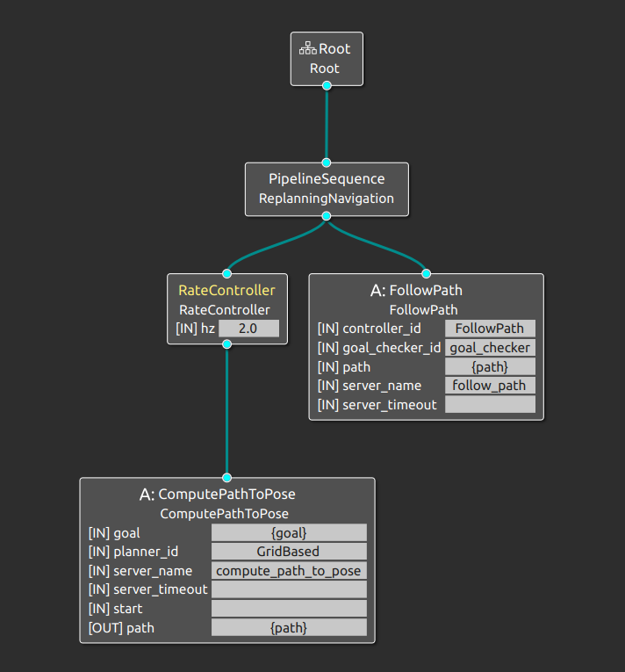625x672 pixels.
Task: Edit the server_name field follow_path
Action: tap(490, 386)
